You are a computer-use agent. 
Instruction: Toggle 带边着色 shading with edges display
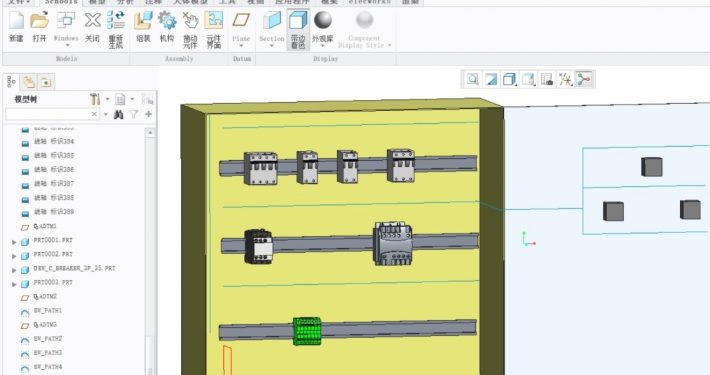point(298,29)
